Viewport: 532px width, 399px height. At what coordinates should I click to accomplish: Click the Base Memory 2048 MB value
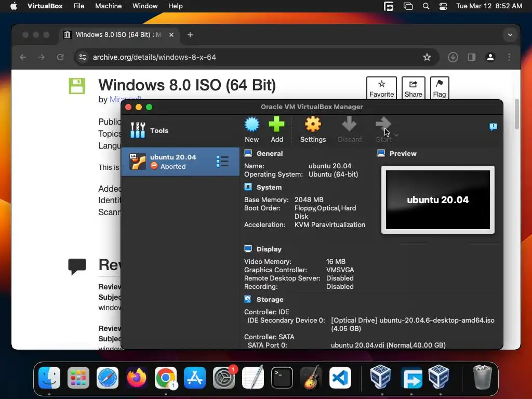tap(309, 200)
